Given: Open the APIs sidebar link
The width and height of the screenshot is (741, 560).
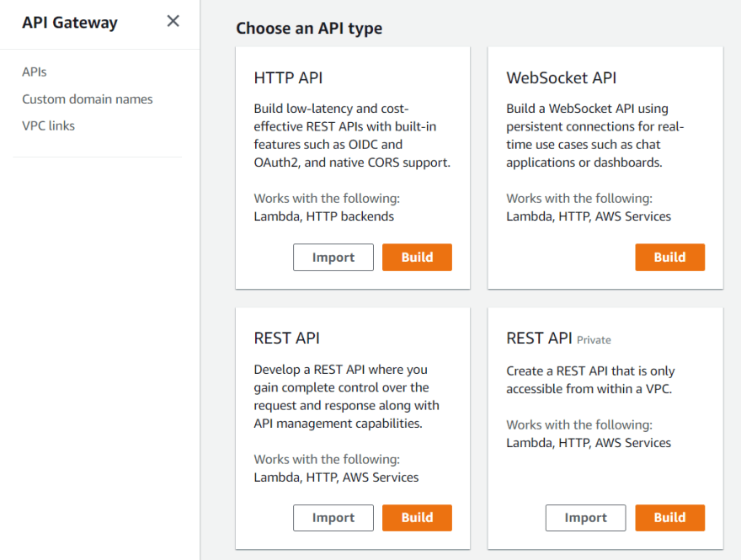Looking at the screenshot, I should point(35,72).
